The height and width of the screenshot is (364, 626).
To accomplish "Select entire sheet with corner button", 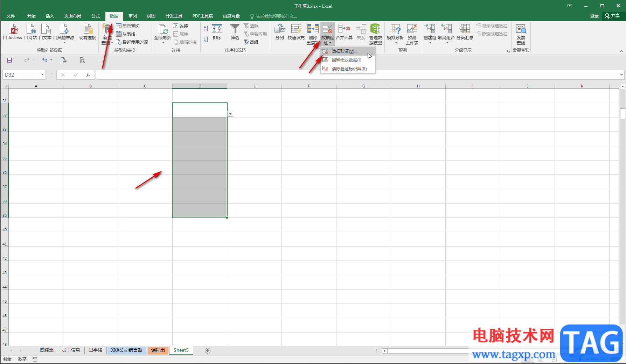I will tap(5, 86).
